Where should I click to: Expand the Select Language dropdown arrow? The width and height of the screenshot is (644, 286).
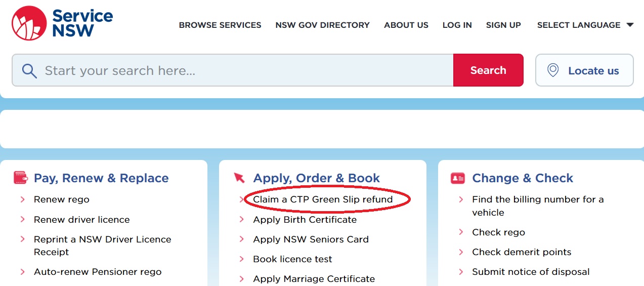click(x=630, y=25)
